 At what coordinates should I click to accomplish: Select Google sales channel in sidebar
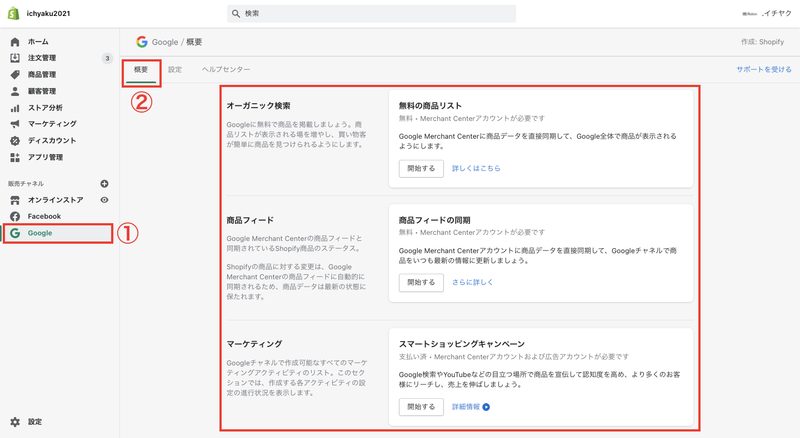(x=58, y=233)
